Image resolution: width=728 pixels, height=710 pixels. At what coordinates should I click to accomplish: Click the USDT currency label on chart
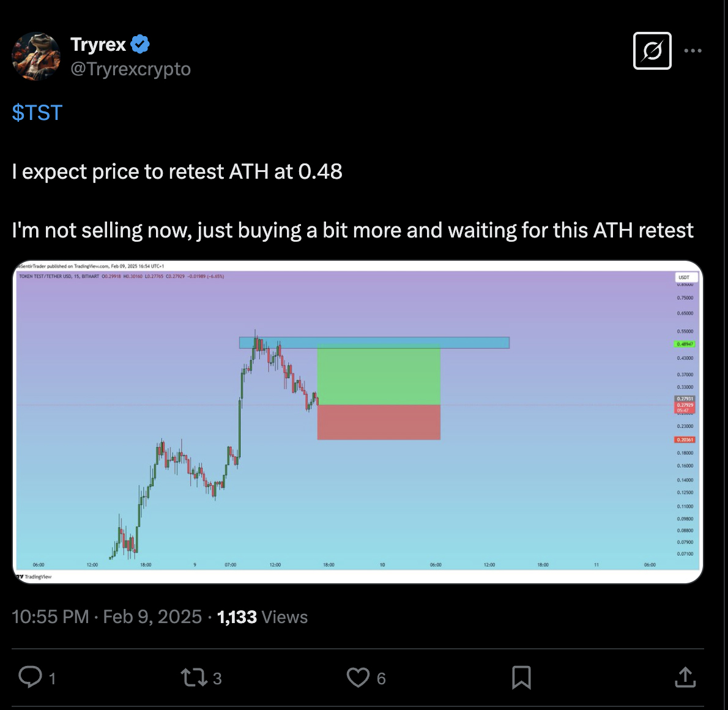[x=684, y=277]
